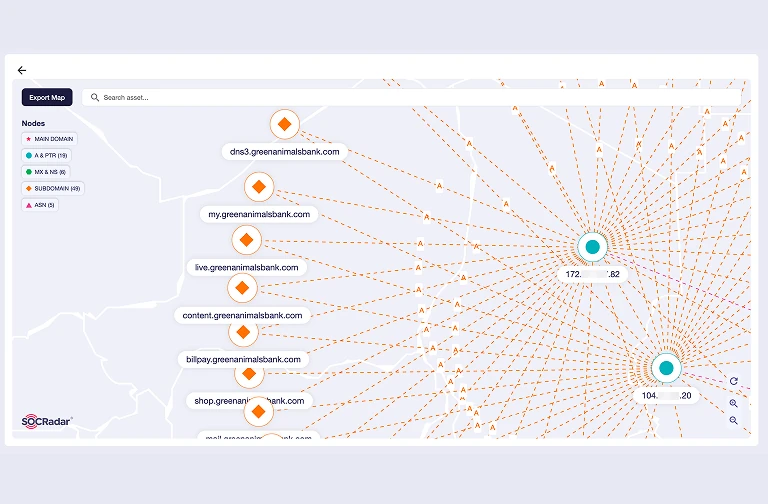Toggle the ASN node filter

pos(40,205)
